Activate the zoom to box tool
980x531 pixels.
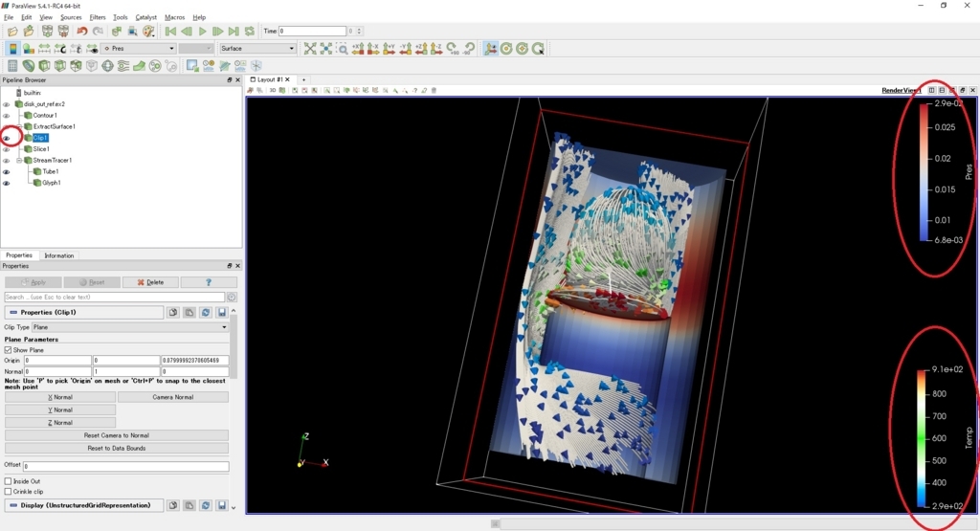(x=342, y=49)
